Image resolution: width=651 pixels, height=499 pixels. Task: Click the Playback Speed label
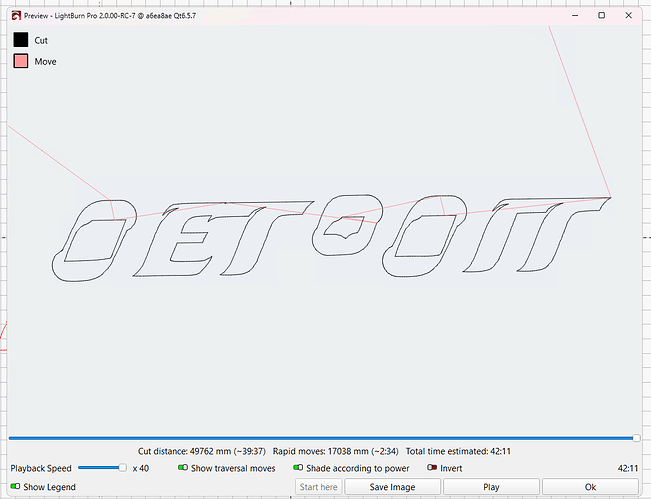coord(41,468)
